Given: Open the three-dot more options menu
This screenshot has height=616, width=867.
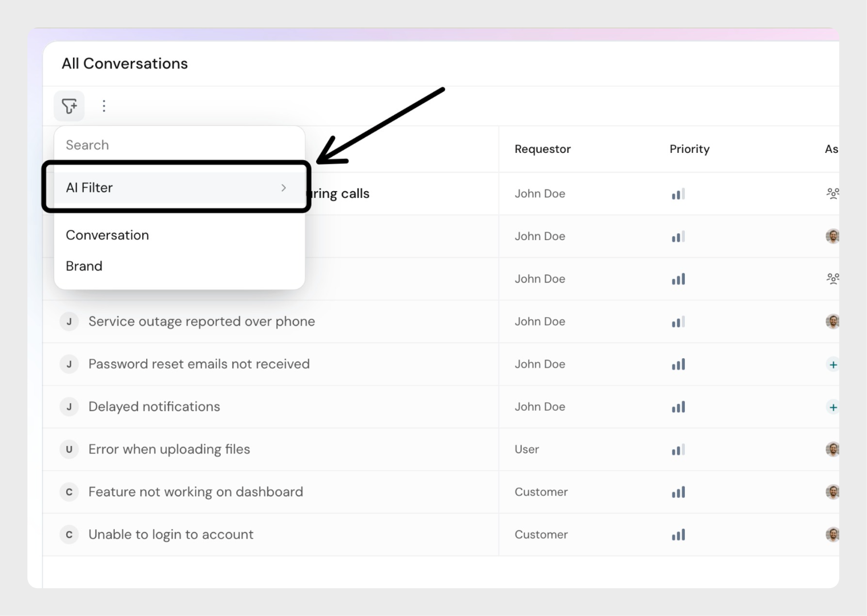Looking at the screenshot, I should pos(104,106).
